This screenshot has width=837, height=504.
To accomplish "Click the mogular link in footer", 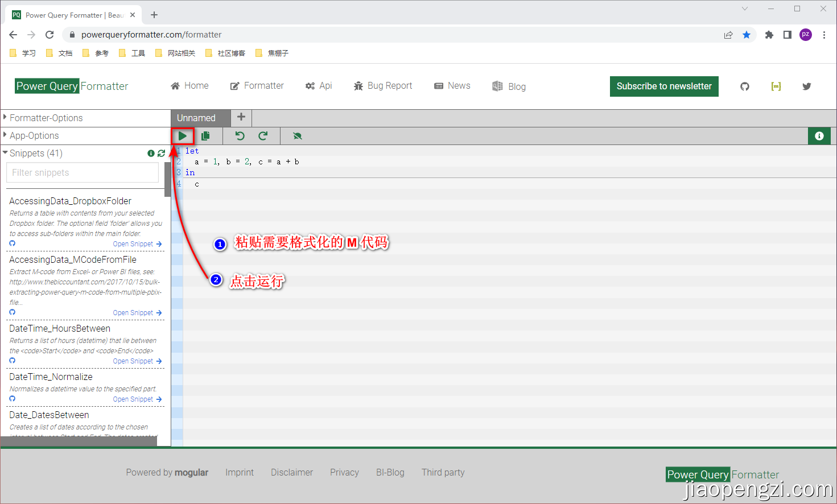I will pyautogui.click(x=191, y=473).
